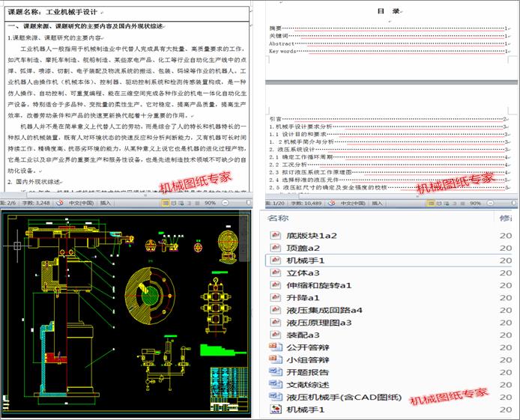Toggle 插入 insert mode in right Word status bar
The width and height of the screenshot is (520, 420).
pyautogui.click(x=377, y=203)
